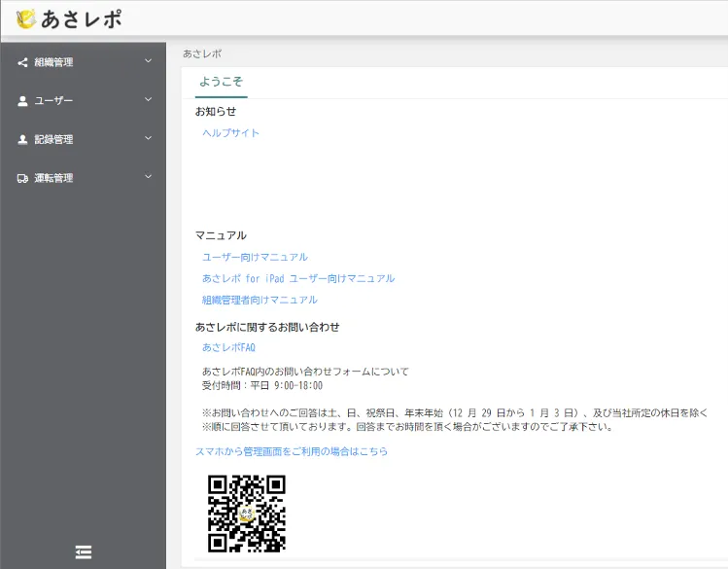This screenshot has width=728, height=569.
Task: Open スマホから管理画面をご利用の場合はこちら link
Action: (292, 451)
